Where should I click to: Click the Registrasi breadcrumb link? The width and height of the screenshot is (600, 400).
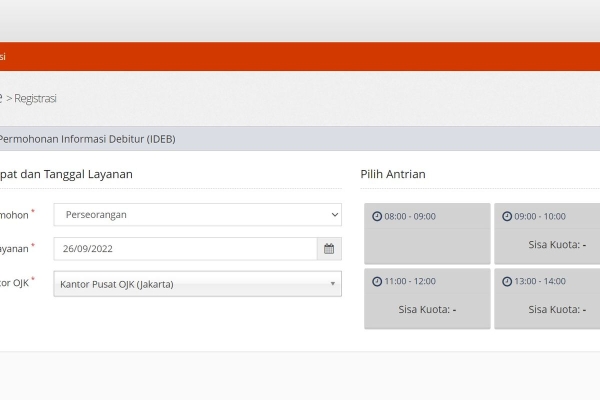(x=35, y=98)
